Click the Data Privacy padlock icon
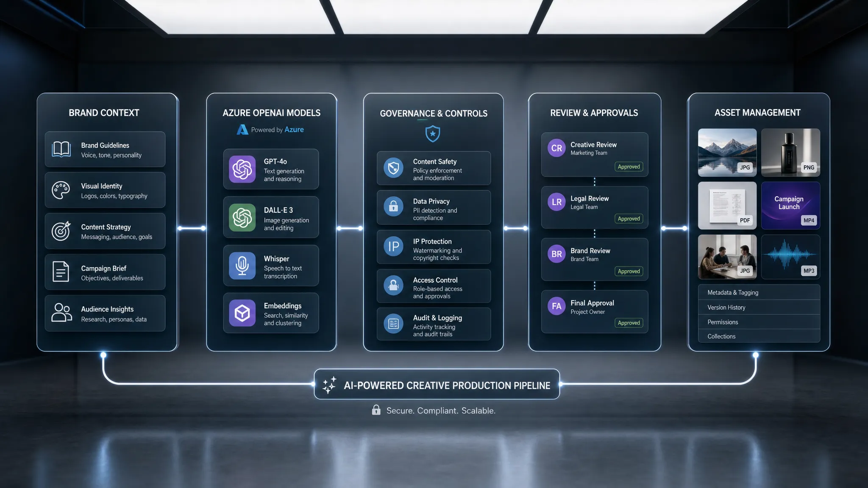Viewport: 868px width, 488px height. (x=393, y=206)
